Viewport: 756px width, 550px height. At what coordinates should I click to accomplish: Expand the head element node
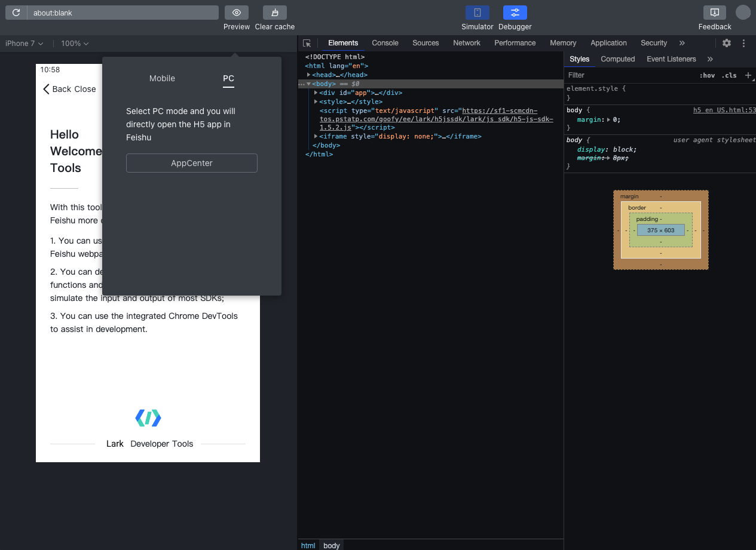pos(308,75)
